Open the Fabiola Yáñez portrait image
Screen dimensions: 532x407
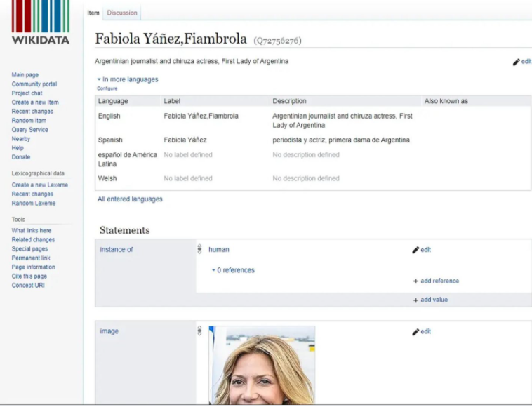coord(264,366)
